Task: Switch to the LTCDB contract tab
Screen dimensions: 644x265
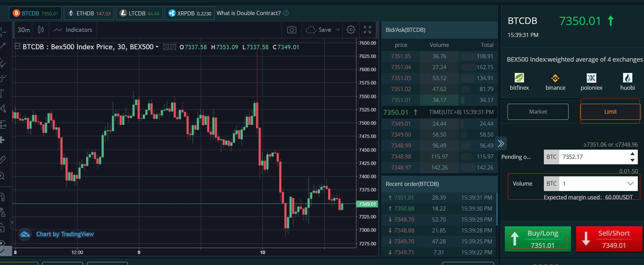Action: coord(139,13)
